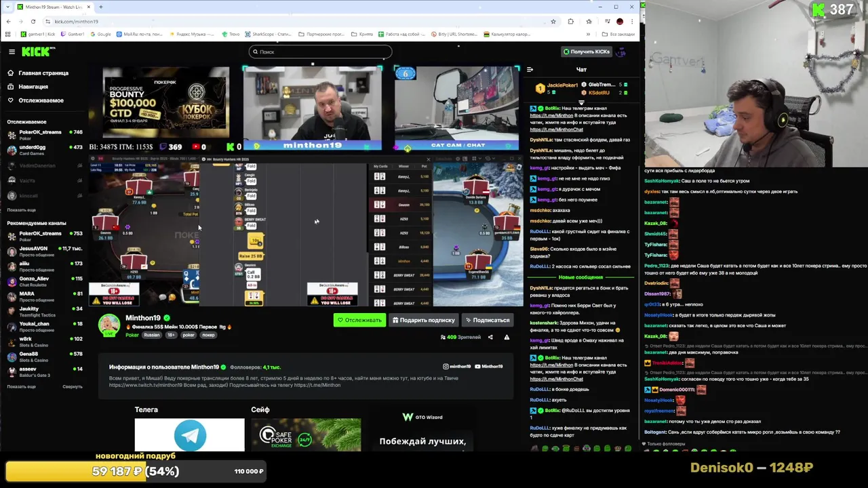The width and height of the screenshot is (868, 488).
Task: Open the Kick hamburger menu
Action: click(12, 52)
